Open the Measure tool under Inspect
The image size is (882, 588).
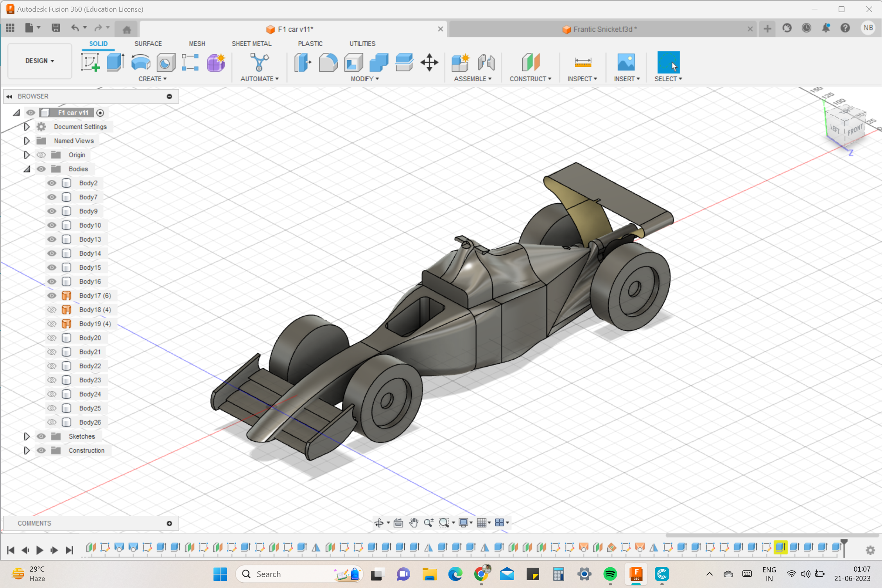pyautogui.click(x=582, y=62)
